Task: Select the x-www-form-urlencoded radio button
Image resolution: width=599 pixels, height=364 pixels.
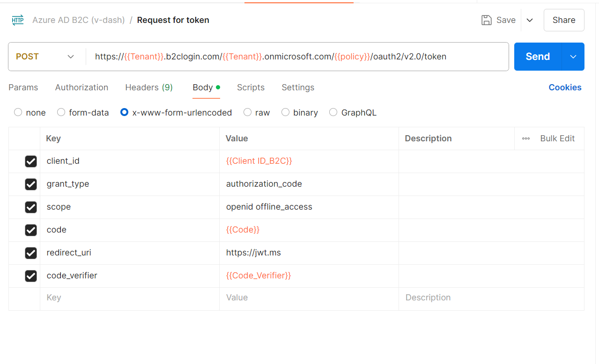Action: pos(124,112)
